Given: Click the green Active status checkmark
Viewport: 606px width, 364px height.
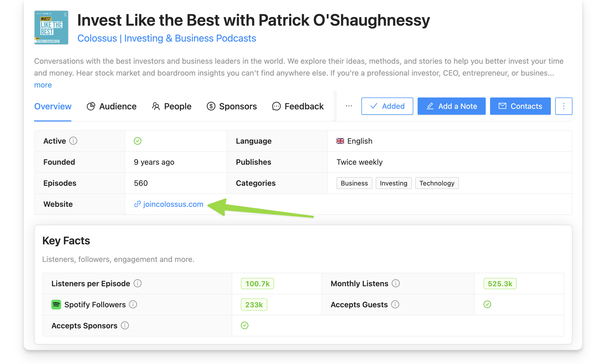Looking at the screenshot, I should click(x=138, y=141).
